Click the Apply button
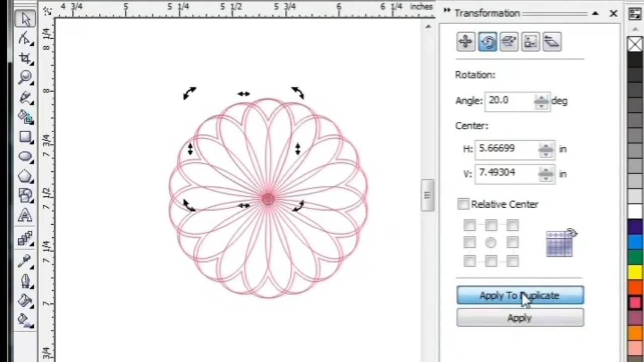The height and width of the screenshot is (362, 644). coord(520,318)
